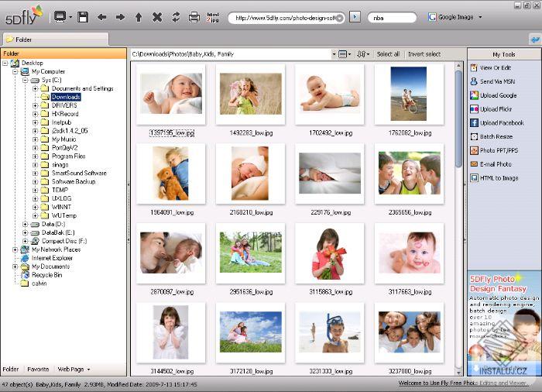Select the 1762082_low.jpg beach thumbnail
The width and height of the screenshot is (542, 392).
pos(409,94)
